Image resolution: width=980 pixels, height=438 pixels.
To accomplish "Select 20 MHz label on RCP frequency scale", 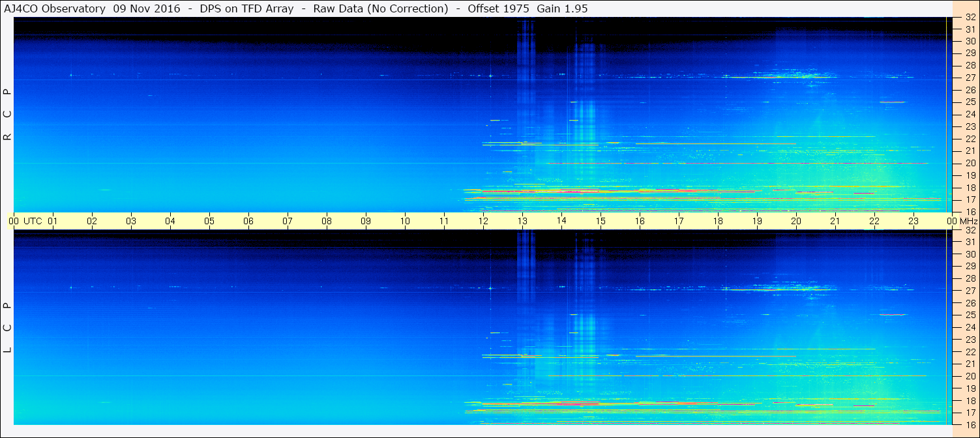I will coord(970,163).
